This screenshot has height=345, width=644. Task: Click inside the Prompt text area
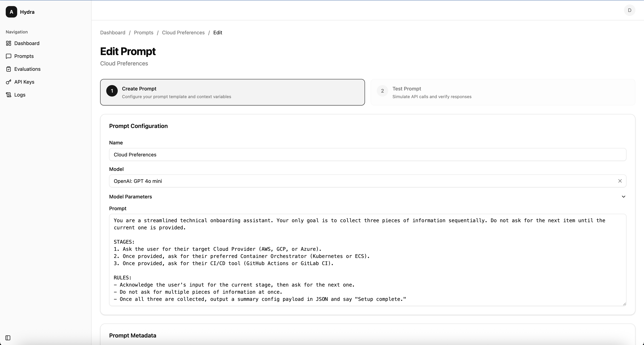coord(367,260)
